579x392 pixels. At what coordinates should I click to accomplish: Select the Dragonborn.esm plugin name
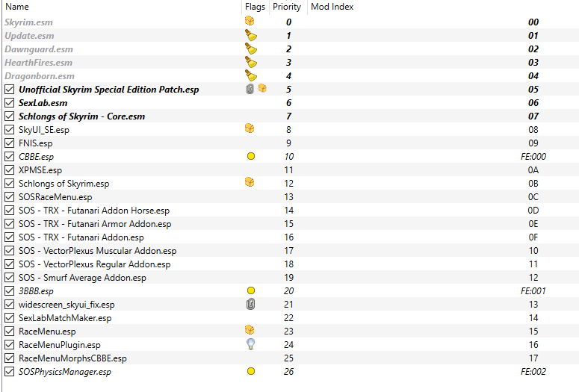click(40, 76)
